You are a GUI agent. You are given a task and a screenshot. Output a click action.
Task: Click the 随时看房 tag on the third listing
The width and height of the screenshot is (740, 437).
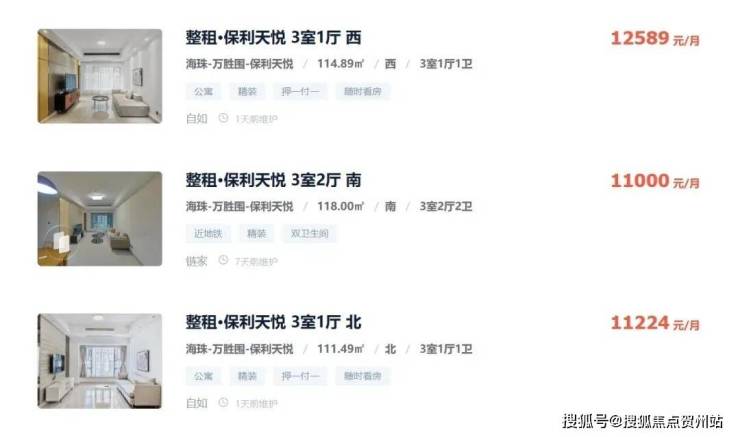tap(362, 376)
